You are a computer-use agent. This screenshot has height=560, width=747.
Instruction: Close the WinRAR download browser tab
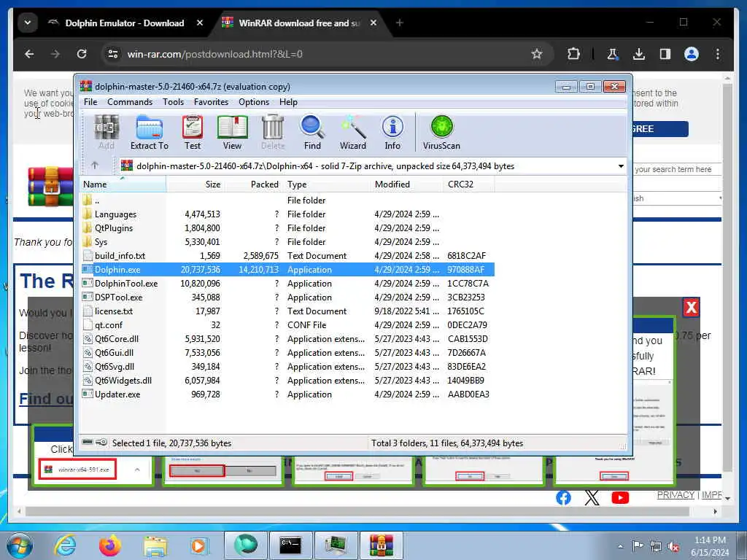tap(373, 23)
